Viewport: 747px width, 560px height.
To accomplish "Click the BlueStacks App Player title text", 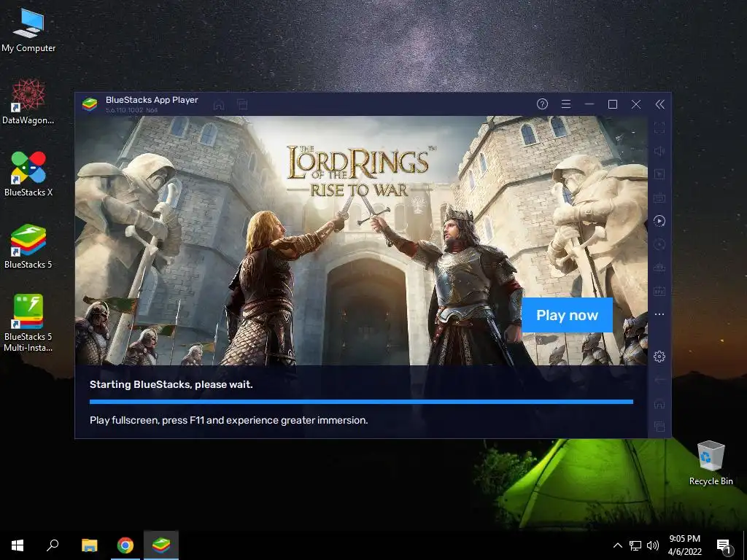I will coord(152,100).
